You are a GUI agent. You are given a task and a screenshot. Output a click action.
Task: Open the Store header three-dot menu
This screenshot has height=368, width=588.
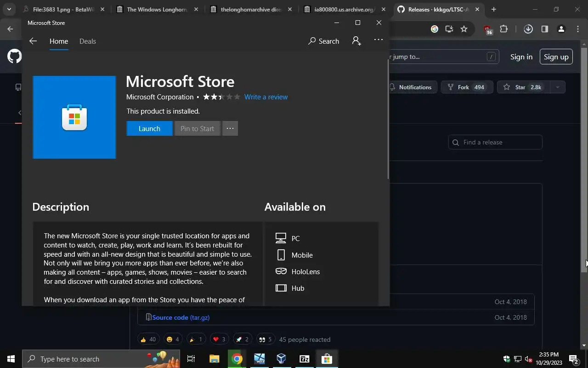pos(379,40)
